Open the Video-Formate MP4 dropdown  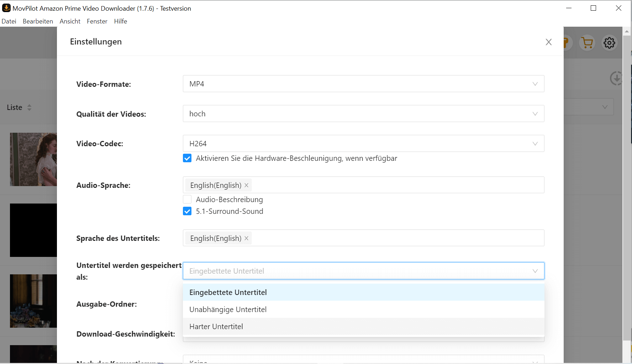363,84
